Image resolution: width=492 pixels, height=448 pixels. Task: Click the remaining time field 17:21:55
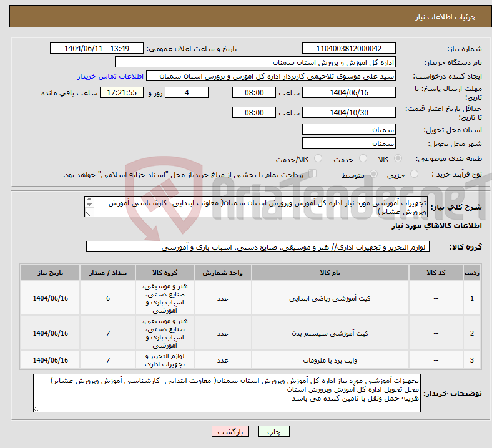point(122,92)
